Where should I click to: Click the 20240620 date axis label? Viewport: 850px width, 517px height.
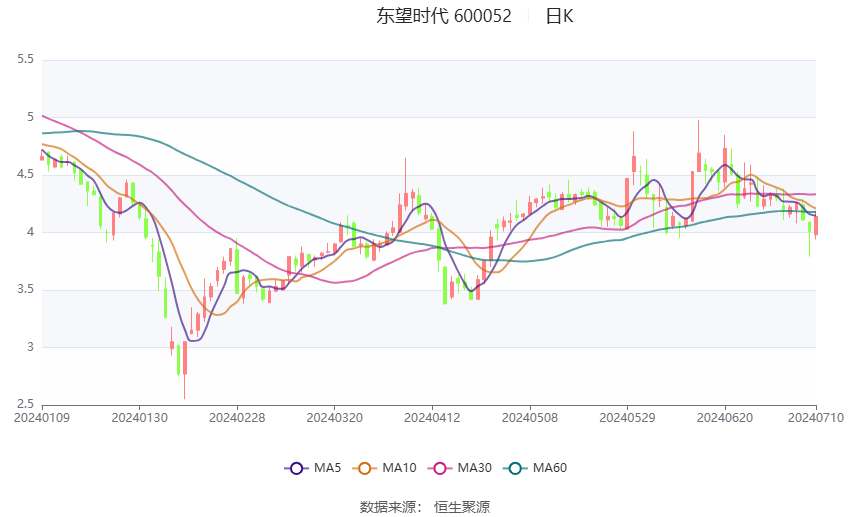pos(725,418)
